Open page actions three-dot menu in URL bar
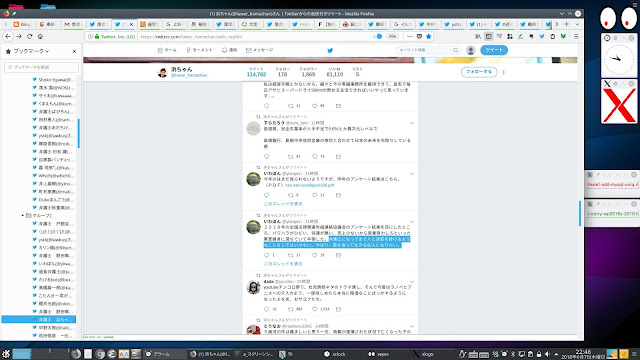Image resolution: width=640 pixels, height=360 pixels. tap(410, 36)
